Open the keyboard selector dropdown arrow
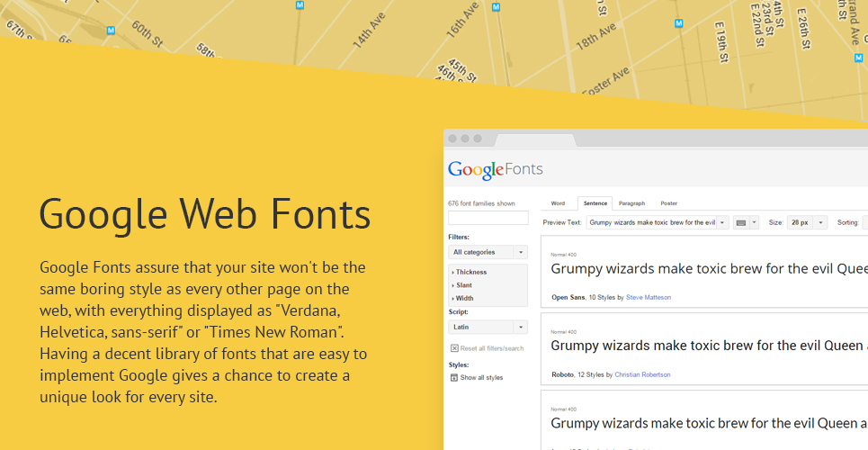 (x=754, y=223)
